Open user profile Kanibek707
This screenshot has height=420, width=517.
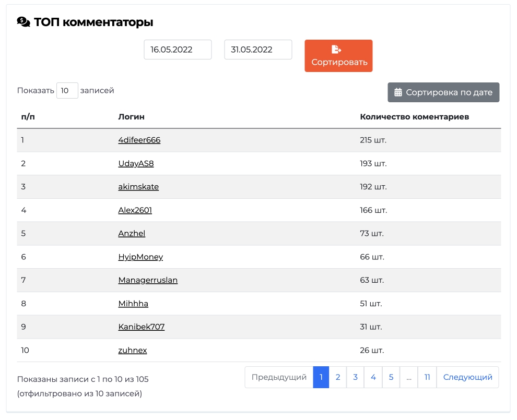pos(141,327)
